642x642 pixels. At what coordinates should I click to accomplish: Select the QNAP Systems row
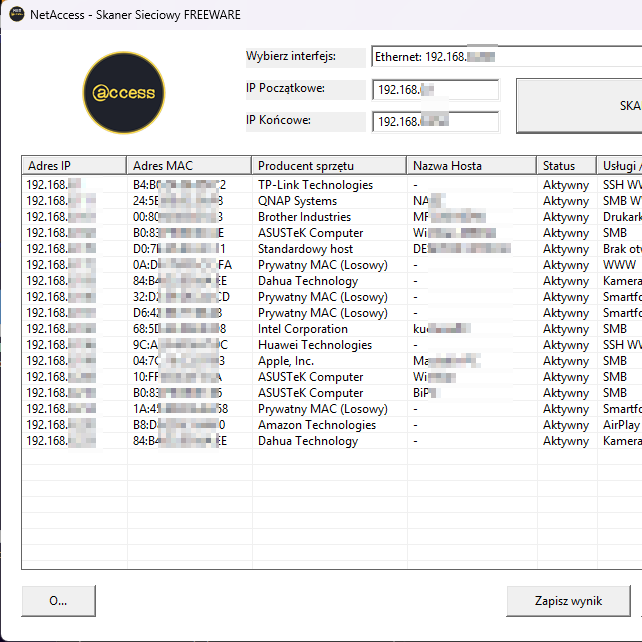tap(332, 201)
